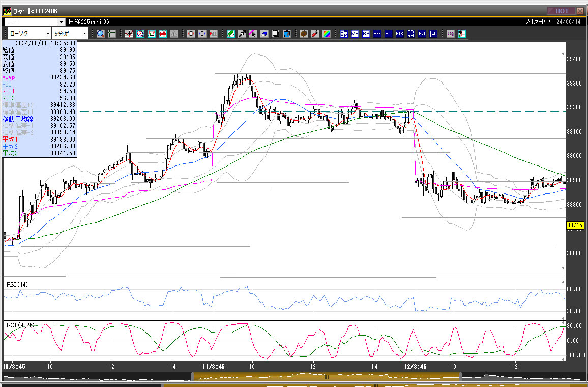Select the green pencil drawing tool
The height and width of the screenshot is (387, 588).
point(230,34)
